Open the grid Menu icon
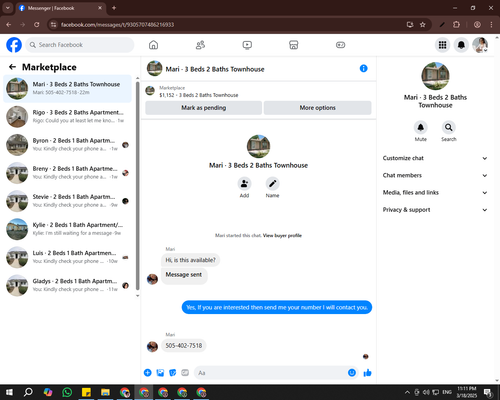This screenshot has height=400, width=500. pos(442,45)
